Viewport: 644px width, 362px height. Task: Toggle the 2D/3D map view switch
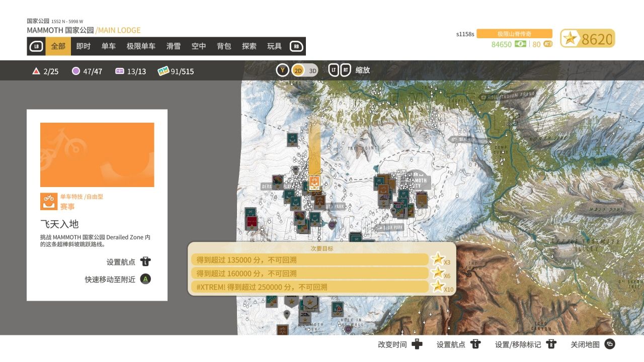pyautogui.click(x=304, y=70)
